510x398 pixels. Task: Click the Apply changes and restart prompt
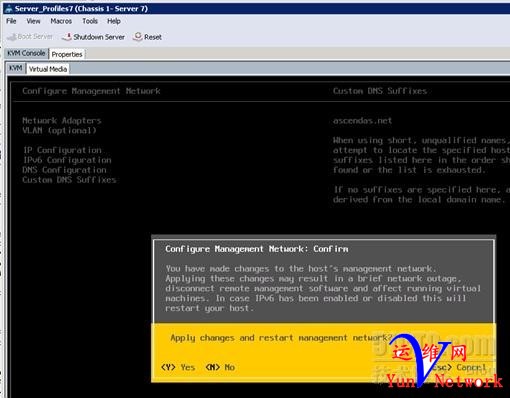[281, 338]
